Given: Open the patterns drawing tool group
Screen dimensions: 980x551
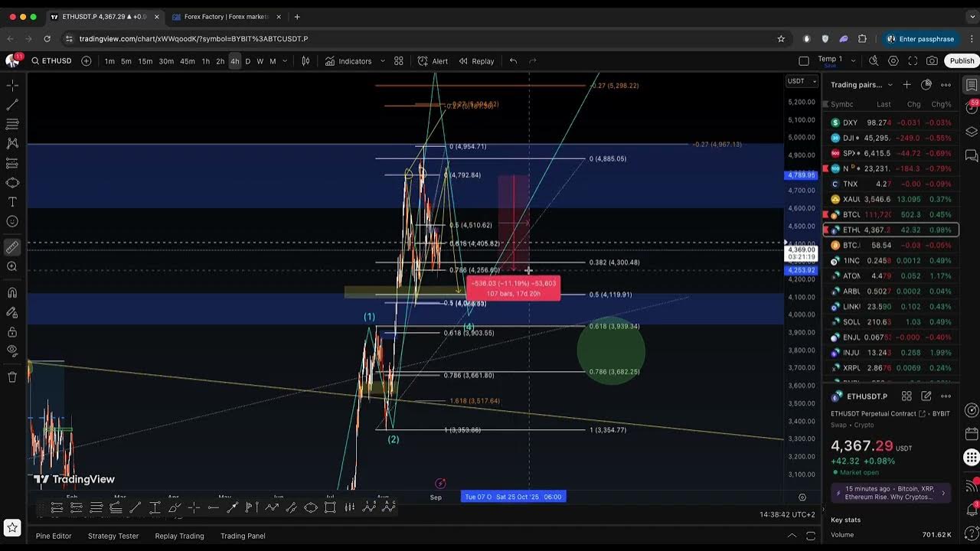Looking at the screenshot, I should 12,143.
